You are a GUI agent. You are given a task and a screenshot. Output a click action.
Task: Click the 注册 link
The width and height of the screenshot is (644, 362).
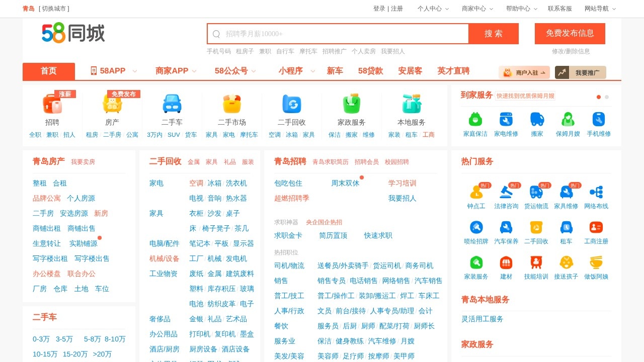(x=397, y=9)
